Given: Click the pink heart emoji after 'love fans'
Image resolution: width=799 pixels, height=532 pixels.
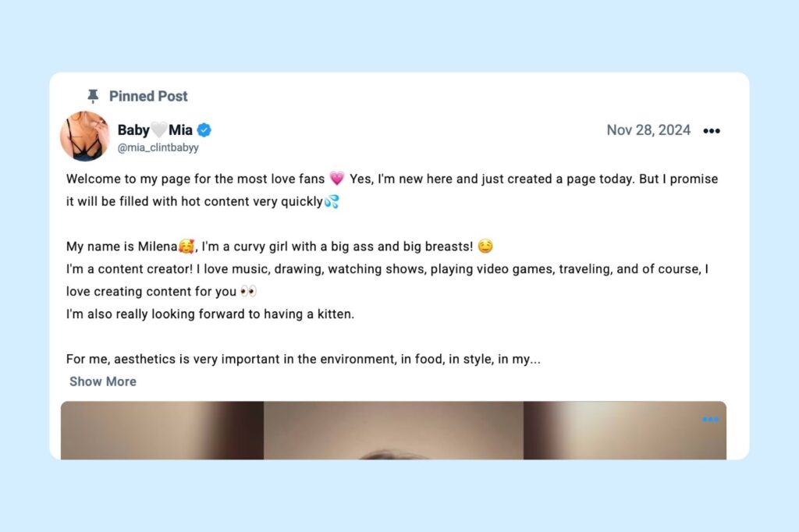Looking at the screenshot, I should [337, 179].
